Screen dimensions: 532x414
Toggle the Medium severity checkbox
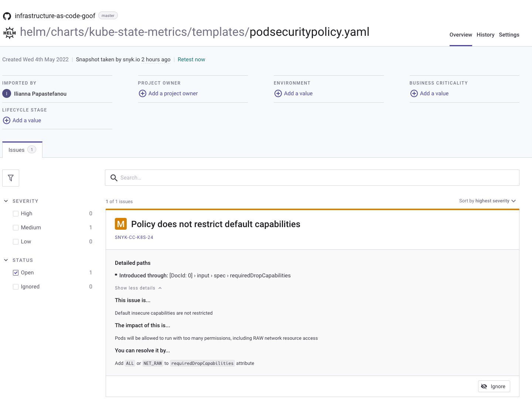point(16,227)
